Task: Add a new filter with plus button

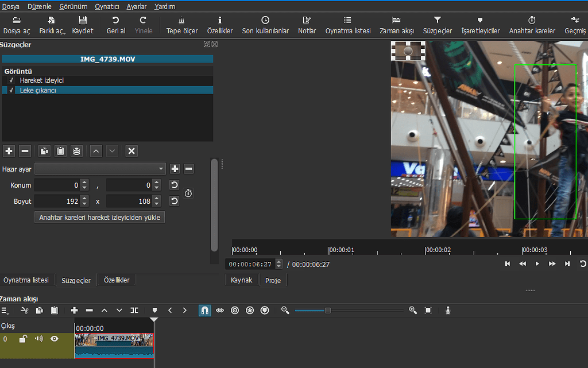Action: coord(9,151)
